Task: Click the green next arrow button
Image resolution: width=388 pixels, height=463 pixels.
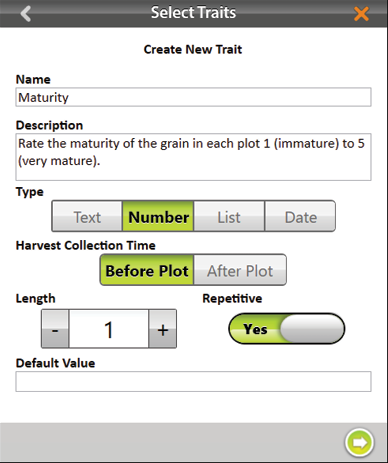Action: pos(359,442)
